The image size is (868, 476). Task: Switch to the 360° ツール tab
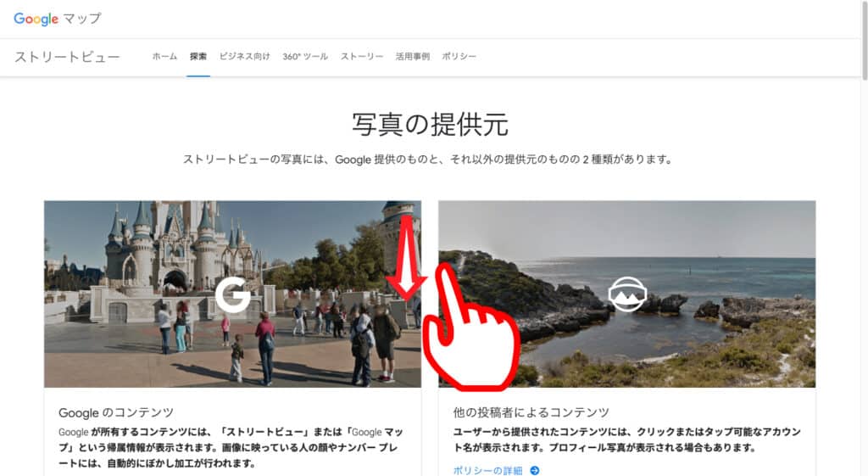tap(305, 57)
